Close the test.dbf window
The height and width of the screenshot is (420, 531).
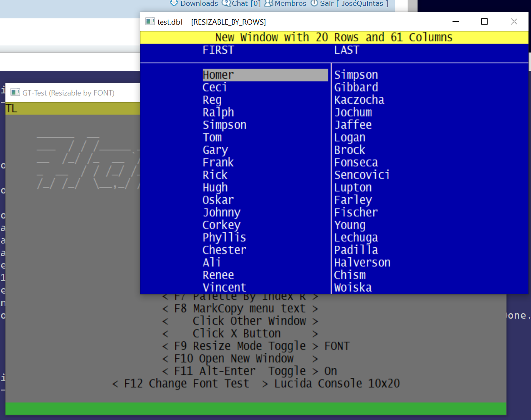[x=514, y=21]
